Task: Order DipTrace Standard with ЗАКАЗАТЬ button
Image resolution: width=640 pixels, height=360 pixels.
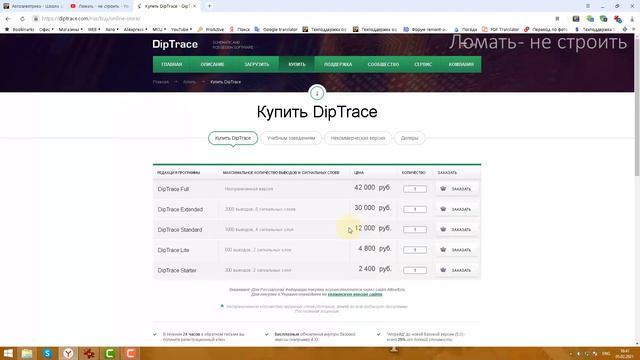Action: (456, 229)
